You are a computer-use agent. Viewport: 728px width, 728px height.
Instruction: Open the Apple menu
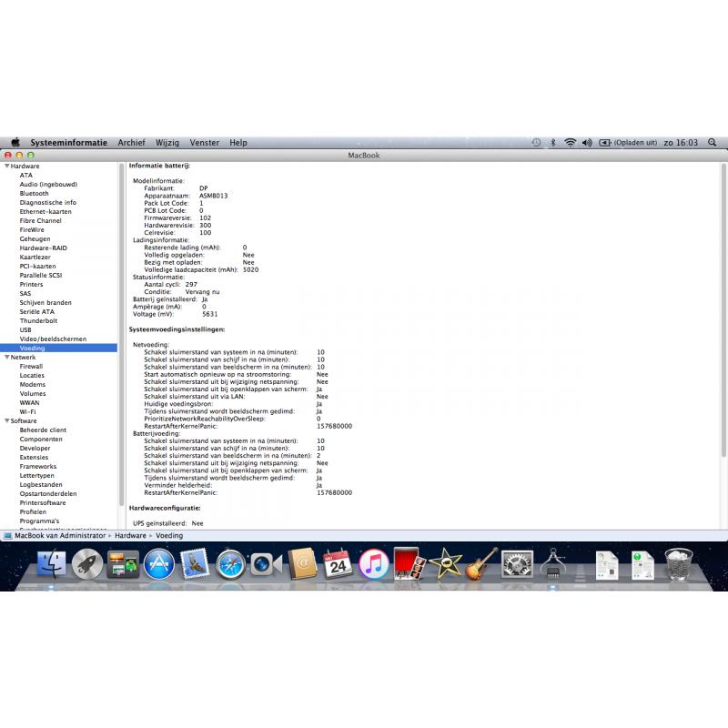[x=15, y=143]
